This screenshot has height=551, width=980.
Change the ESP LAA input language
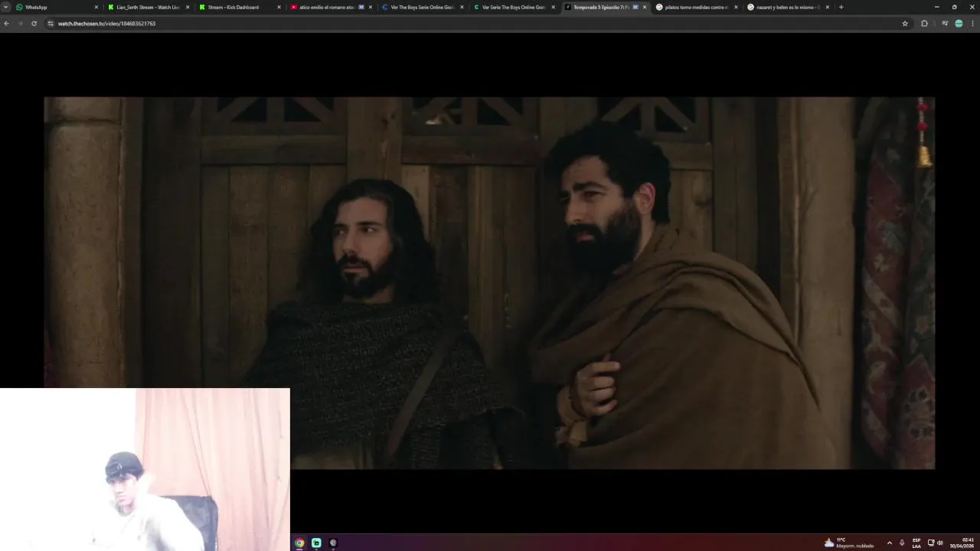pos(916,543)
